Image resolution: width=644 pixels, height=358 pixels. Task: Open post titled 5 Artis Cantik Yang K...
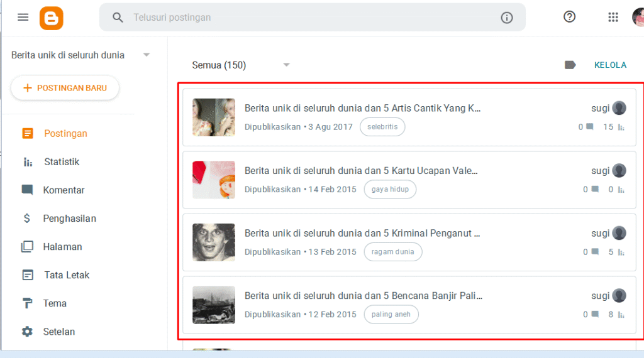tap(362, 108)
